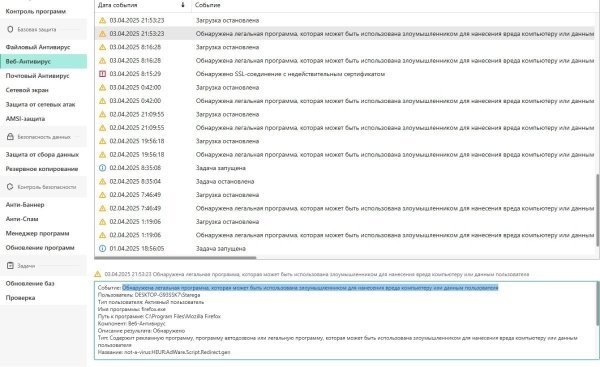Screen dimensions: 600x367
Task: Click vertical scrollbar of events table
Action: [597, 210]
